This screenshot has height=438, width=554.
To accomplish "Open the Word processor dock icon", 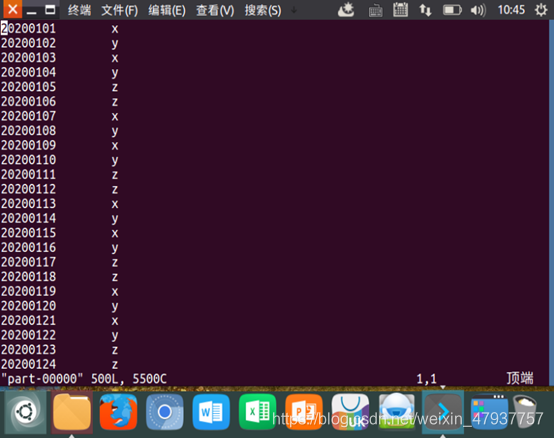I will point(211,412).
